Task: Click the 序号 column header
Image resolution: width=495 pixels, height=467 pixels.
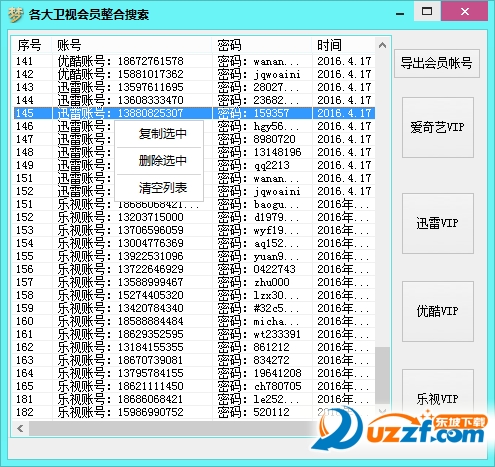Action: [x=32, y=45]
